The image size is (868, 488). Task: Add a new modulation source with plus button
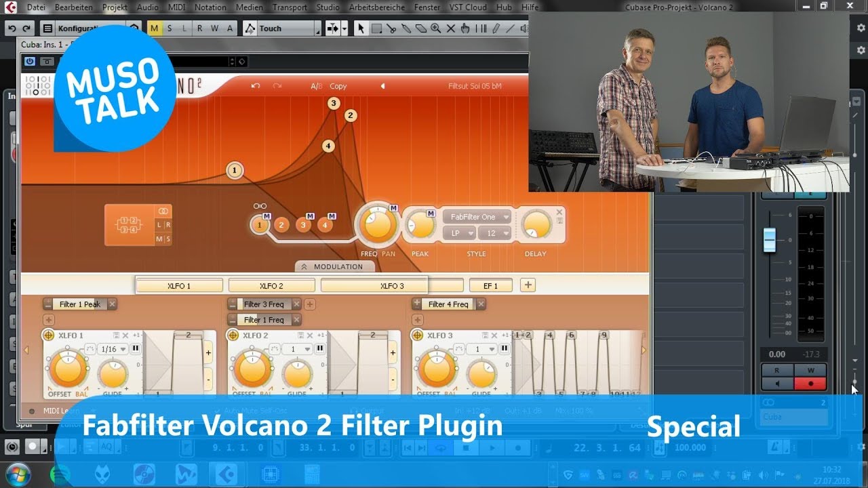(x=528, y=285)
